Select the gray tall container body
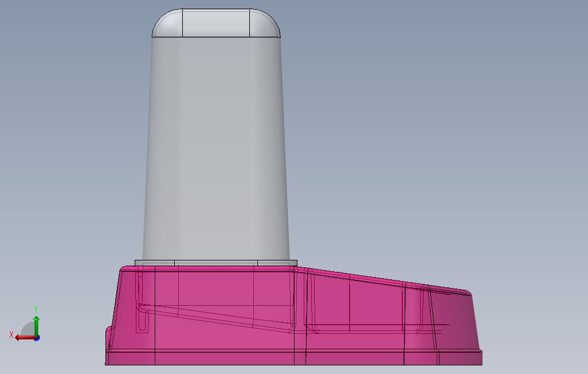Screen dimensions: 588x374 pyautogui.click(x=216, y=149)
